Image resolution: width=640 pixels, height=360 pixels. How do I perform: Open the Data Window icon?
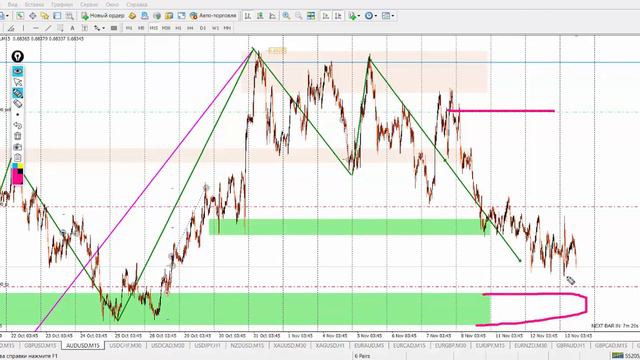pos(32,16)
